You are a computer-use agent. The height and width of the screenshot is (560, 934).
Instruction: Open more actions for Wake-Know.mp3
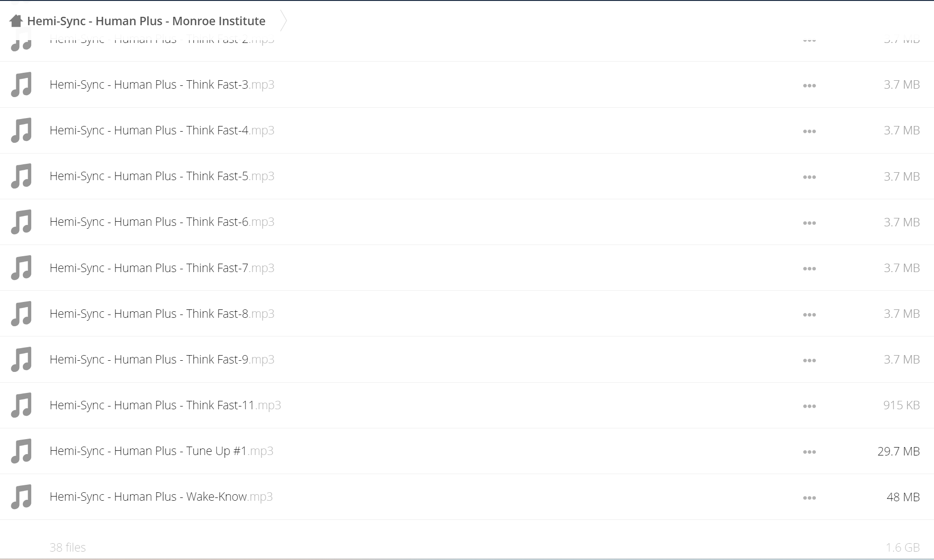click(809, 497)
